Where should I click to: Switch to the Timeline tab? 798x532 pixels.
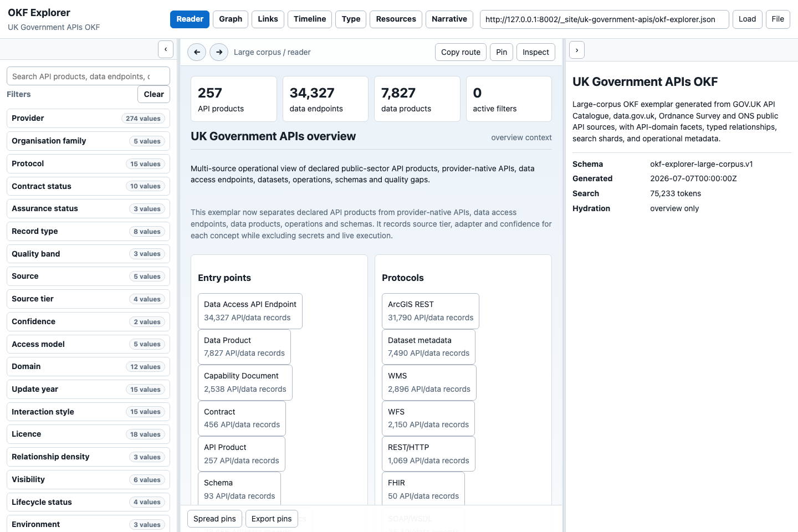[310, 19]
